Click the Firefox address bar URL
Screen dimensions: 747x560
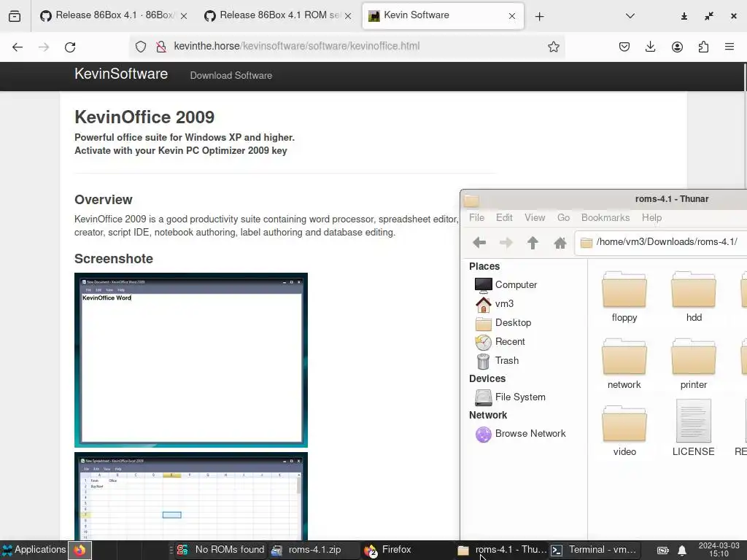[296, 46]
